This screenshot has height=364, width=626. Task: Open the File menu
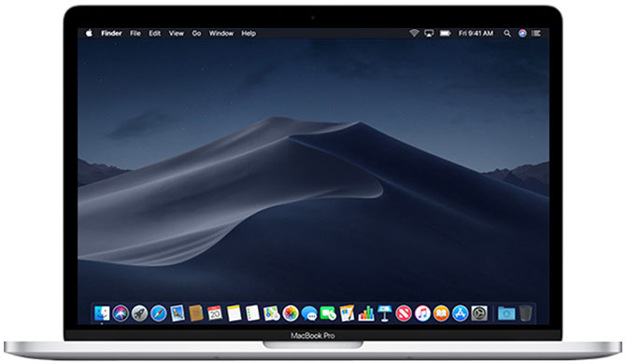(135, 34)
